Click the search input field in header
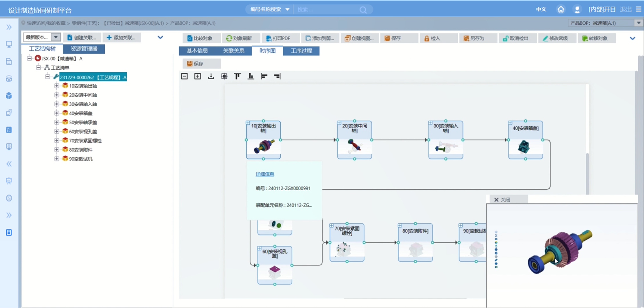Viewport: 644px width, 308px height. coord(327,9)
